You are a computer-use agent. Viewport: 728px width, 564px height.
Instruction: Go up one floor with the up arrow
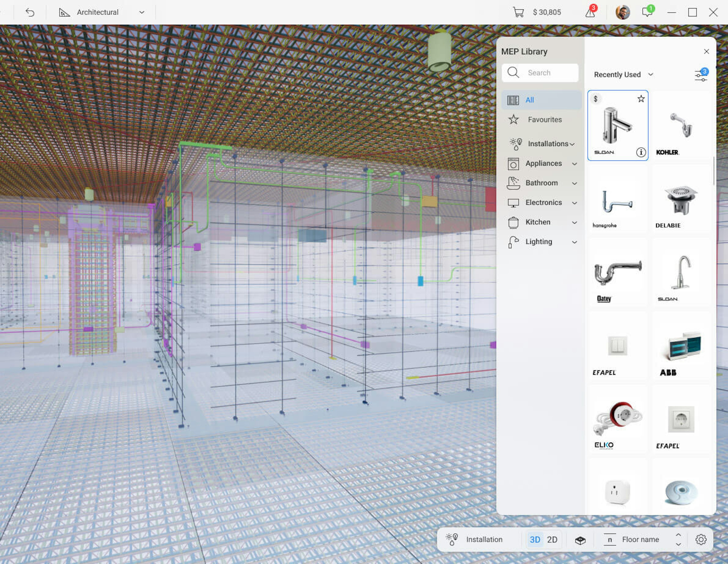click(678, 535)
